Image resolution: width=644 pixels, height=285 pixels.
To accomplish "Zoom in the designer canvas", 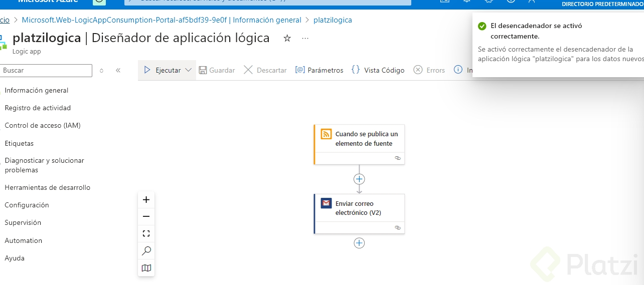I will (x=146, y=200).
